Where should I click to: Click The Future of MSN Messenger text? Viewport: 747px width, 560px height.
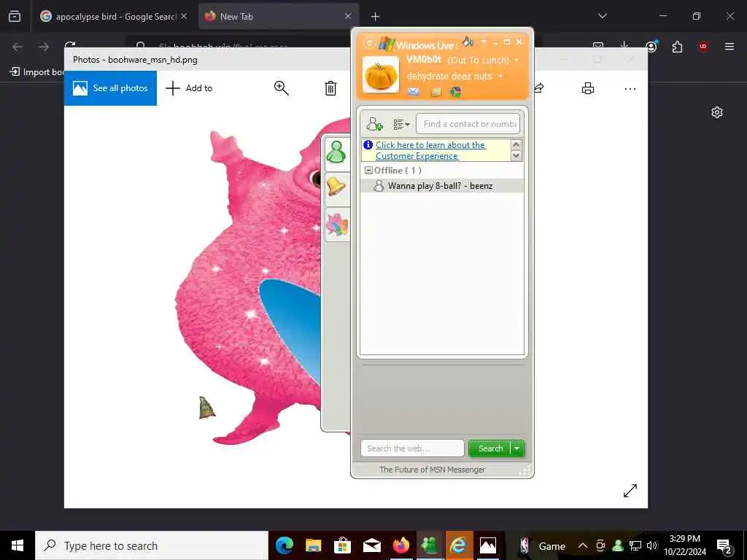432,470
